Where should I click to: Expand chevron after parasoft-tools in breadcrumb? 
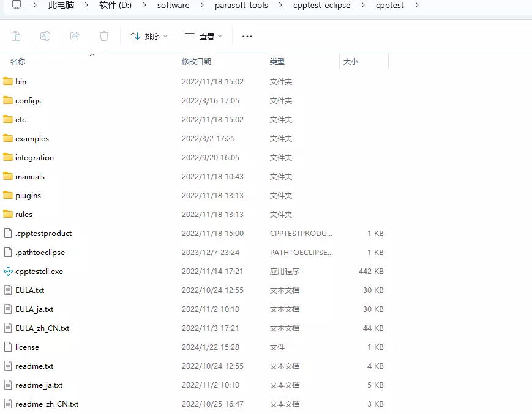[x=280, y=5]
